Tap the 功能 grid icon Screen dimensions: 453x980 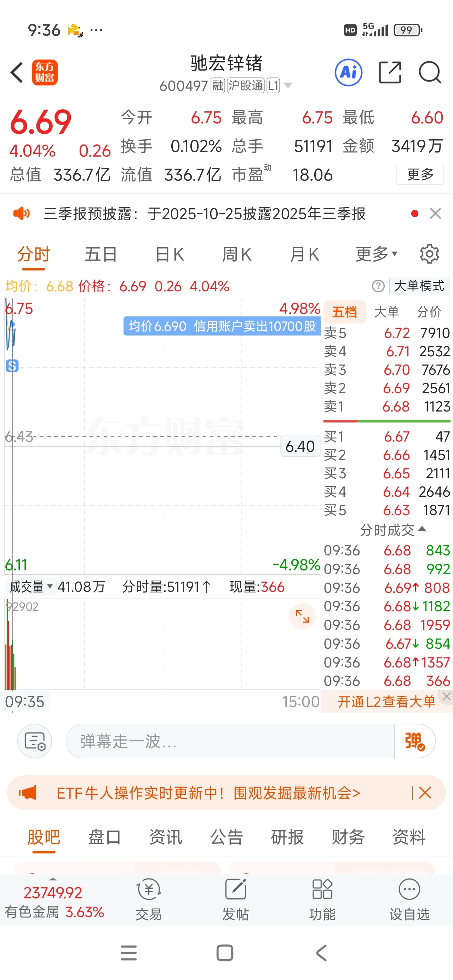[322, 889]
